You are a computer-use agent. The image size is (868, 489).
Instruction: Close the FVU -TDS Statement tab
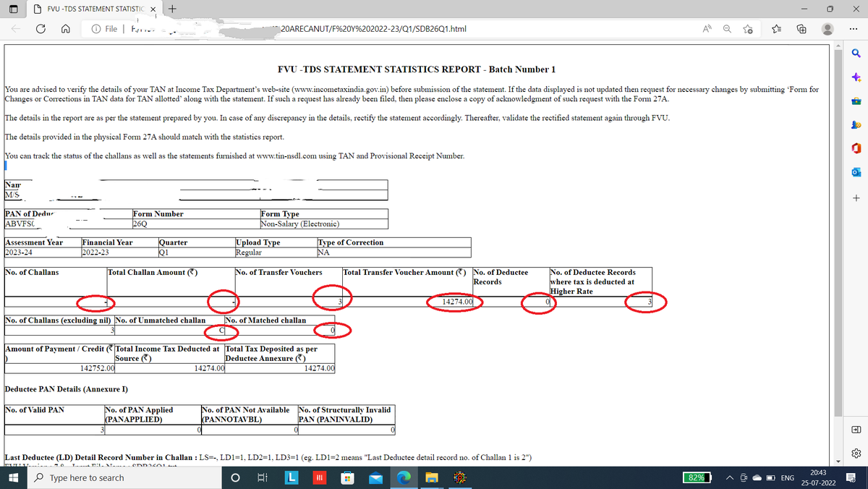coord(153,9)
